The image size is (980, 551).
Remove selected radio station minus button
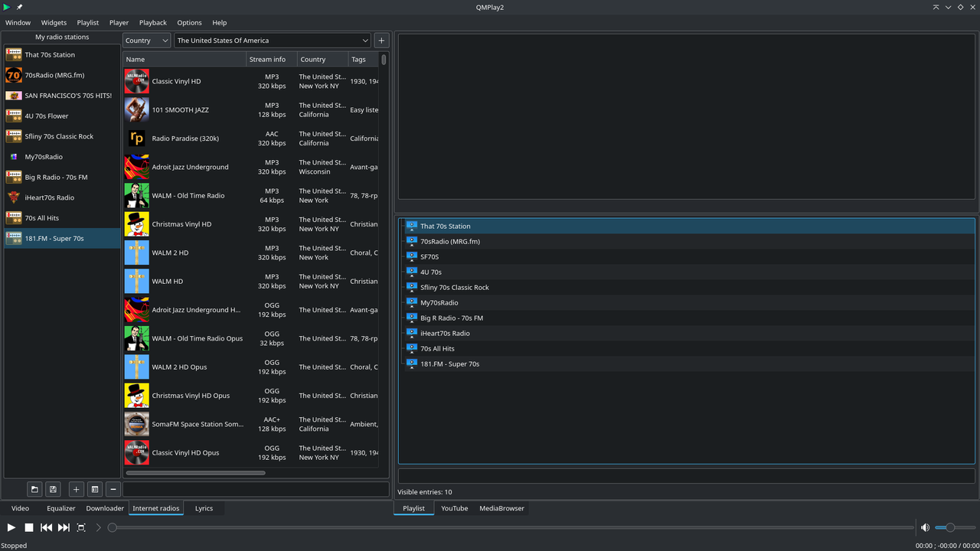pos(113,489)
